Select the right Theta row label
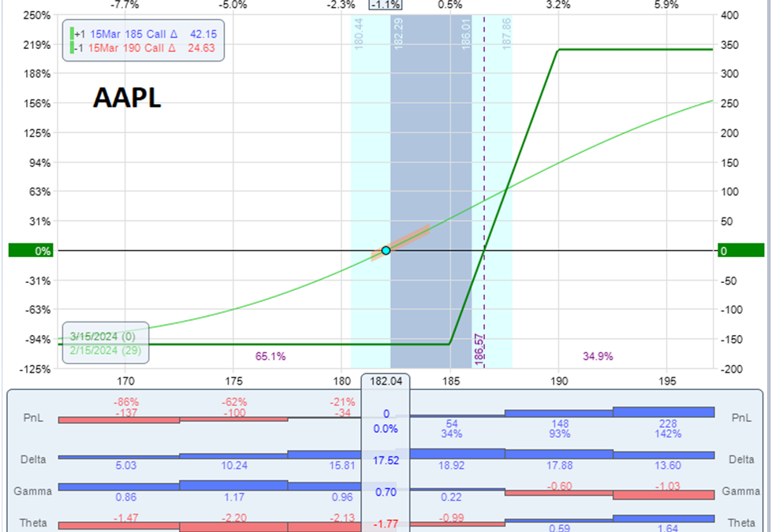This screenshot has height=532, width=772. [741, 522]
